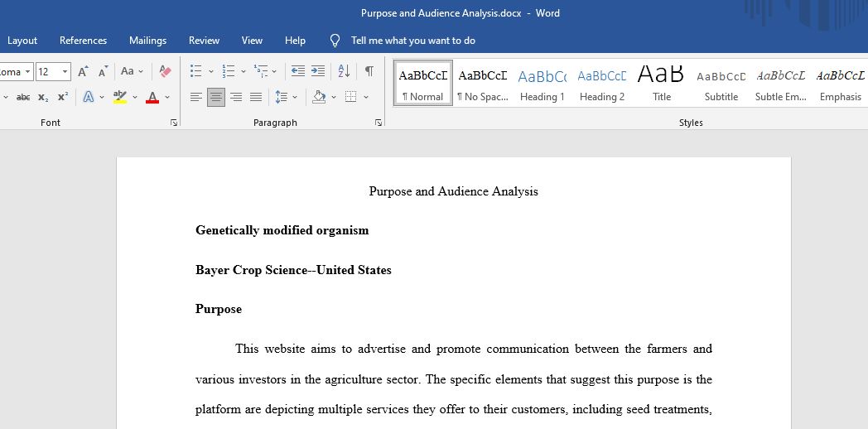Switch to Review tab

(205, 41)
